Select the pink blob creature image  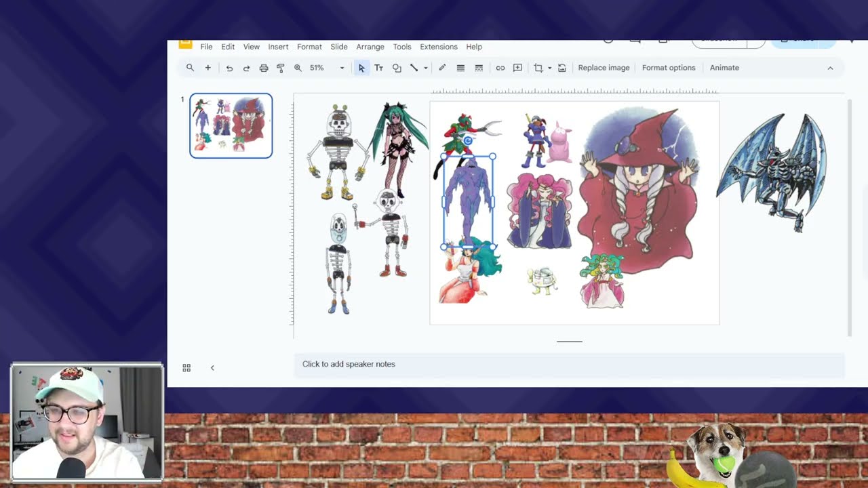[x=561, y=142]
